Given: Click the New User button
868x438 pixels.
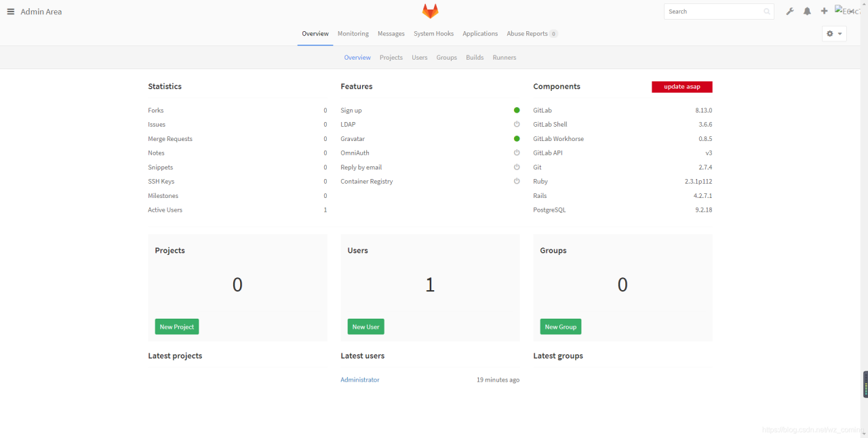Looking at the screenshot, I should coord(366,327).
